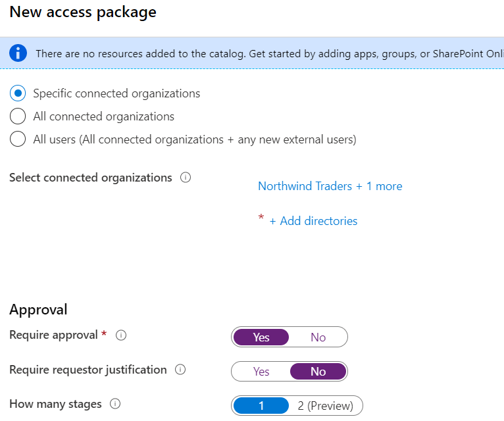This screenshot has height=421, width=504.
Task: Click info icon beside How many stages
Action: 115,404
